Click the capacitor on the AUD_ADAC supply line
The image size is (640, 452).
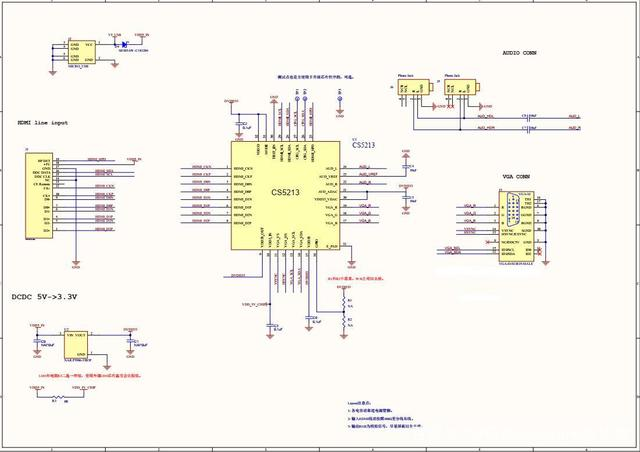[x=405, y=198]
